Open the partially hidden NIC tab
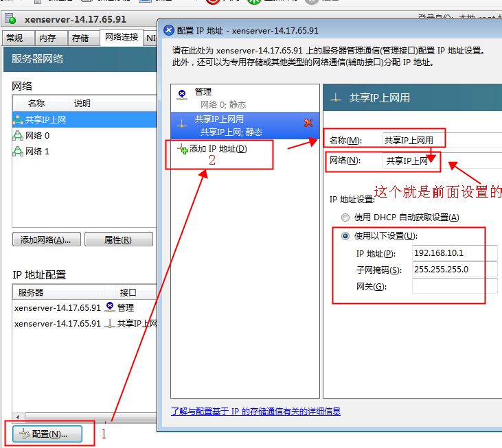The width and height of the screenshot is (502, 448). [150, 38]
